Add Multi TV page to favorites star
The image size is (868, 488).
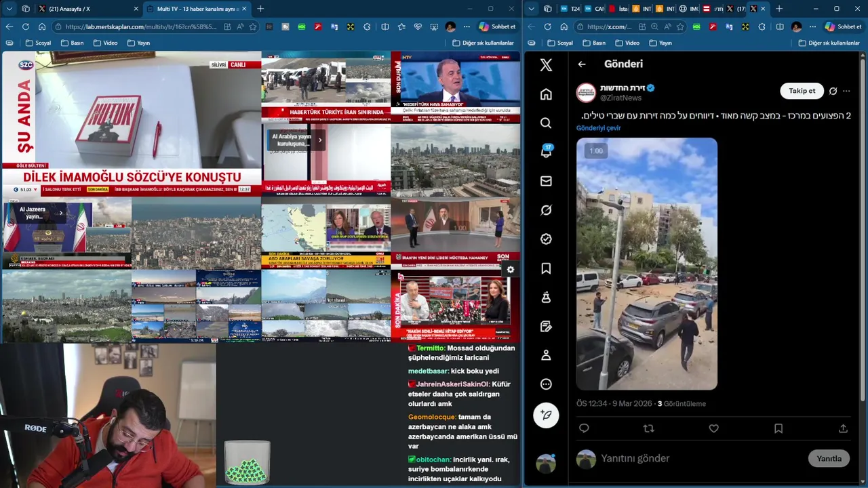(x=253, y=26)
